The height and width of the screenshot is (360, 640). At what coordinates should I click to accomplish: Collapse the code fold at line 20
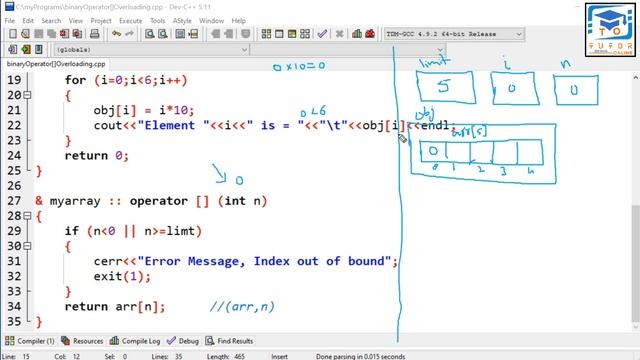click(27, 95)
